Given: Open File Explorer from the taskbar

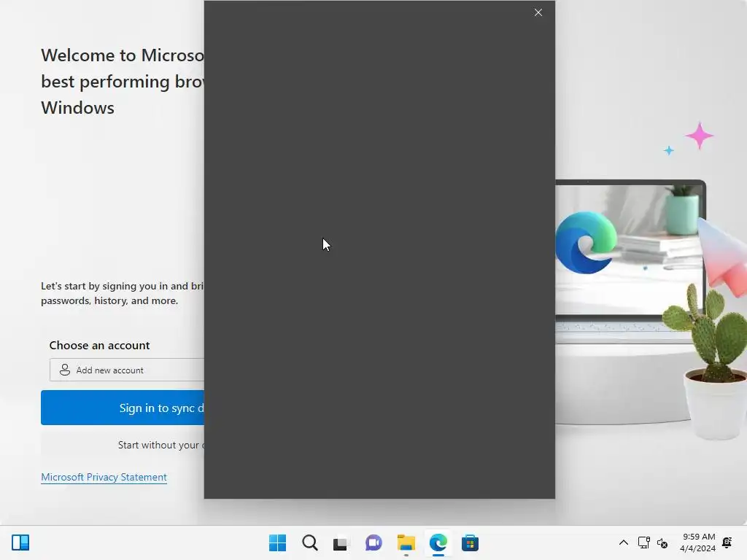Looking at the screenshot, I should click(406, 542).
